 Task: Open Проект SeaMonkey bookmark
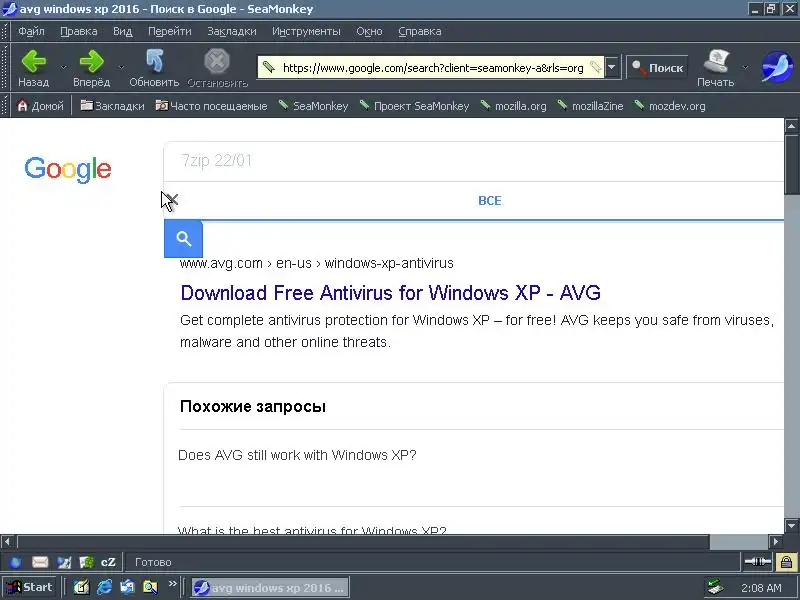414,106
